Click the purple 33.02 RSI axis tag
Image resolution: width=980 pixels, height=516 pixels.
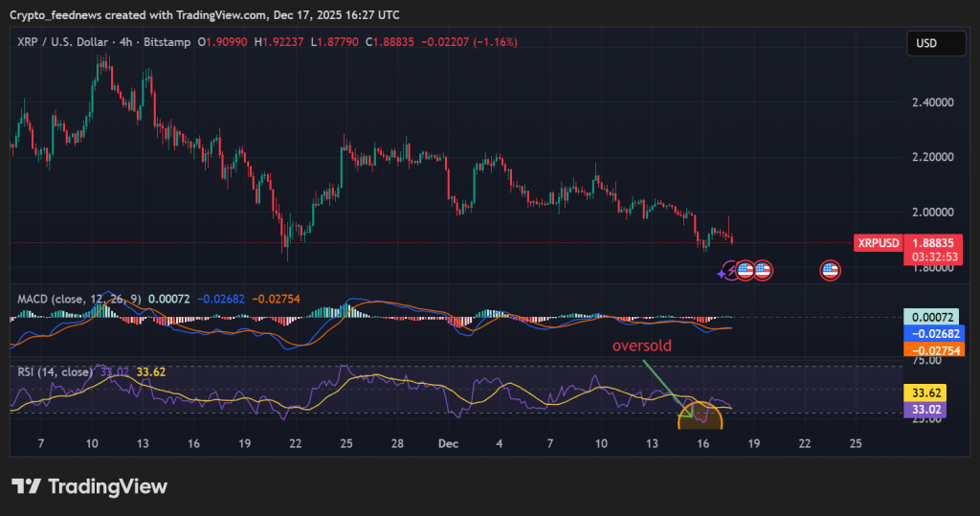(x=925, y=410)
